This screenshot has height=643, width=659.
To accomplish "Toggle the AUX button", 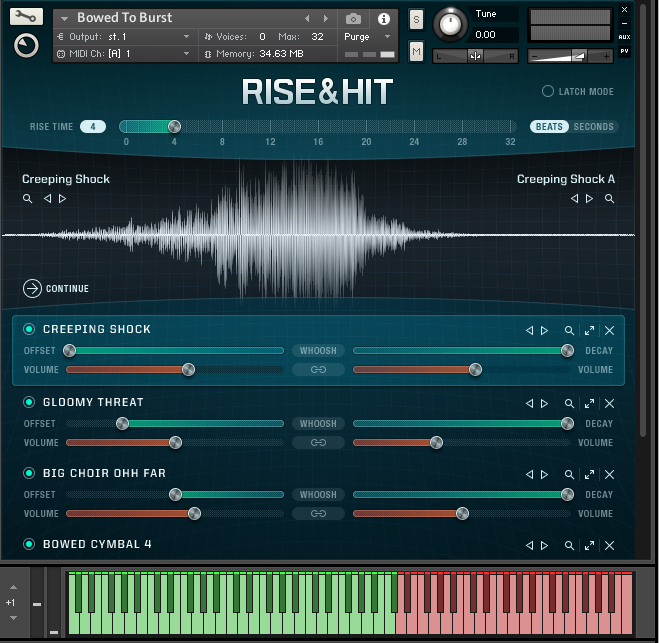I will [625, 37].
